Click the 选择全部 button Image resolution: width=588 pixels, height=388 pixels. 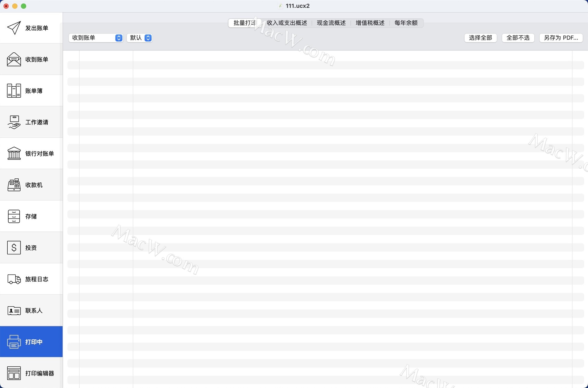(x=481, y=38)
